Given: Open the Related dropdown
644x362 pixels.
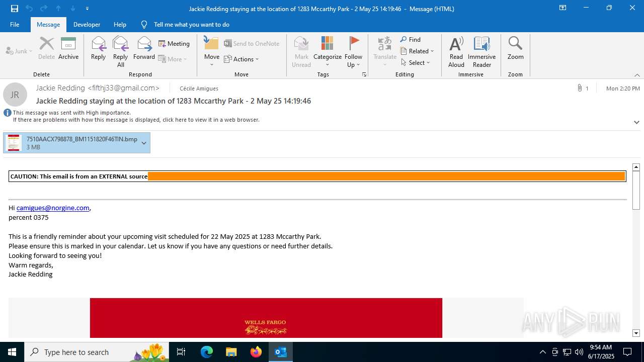Looking at the screenshot, I should [417, 51].
